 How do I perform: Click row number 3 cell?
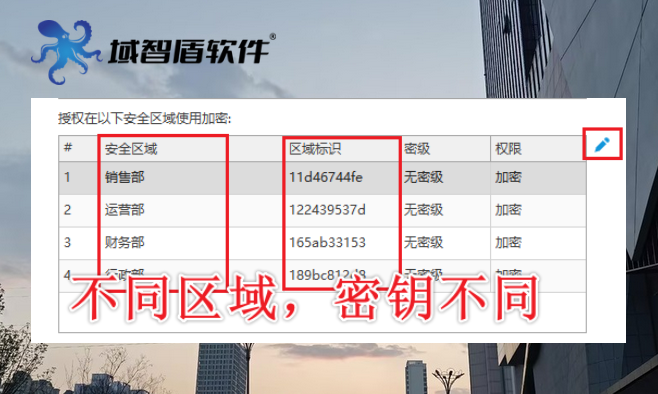click(x=67, y=243)
